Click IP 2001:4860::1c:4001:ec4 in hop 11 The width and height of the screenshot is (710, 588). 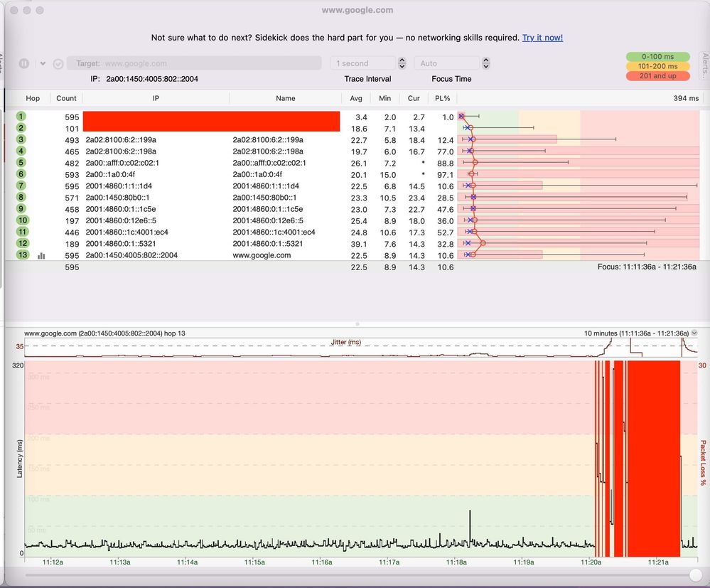pos(127,232)
